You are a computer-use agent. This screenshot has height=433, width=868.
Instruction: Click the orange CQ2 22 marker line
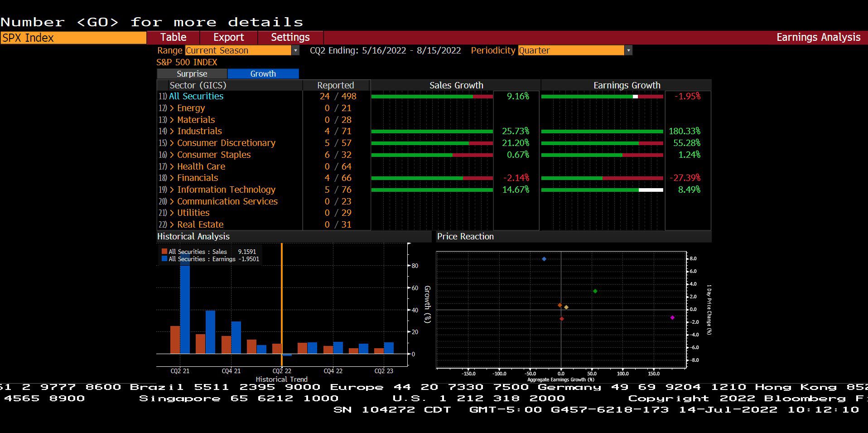click(x=282, y=305)
